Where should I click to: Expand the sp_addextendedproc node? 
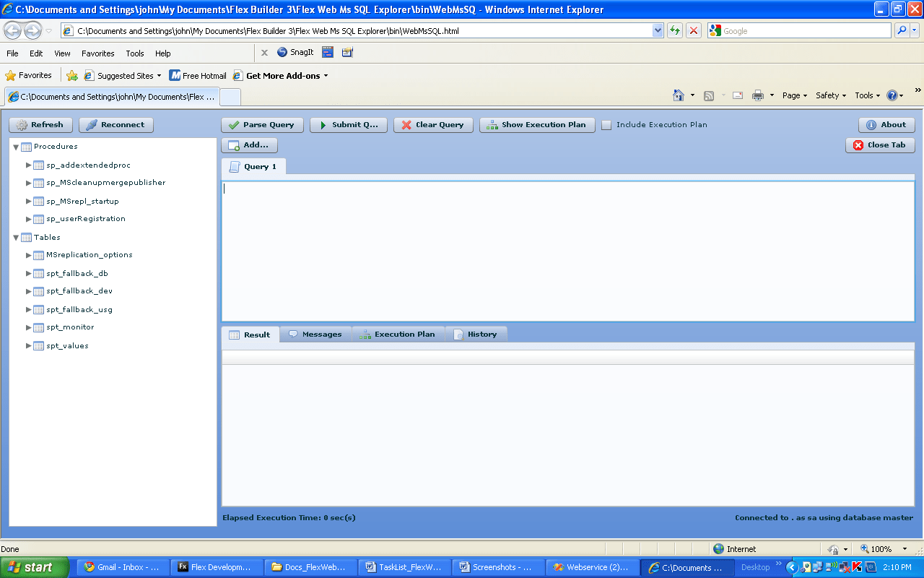(x=29, y=165)
